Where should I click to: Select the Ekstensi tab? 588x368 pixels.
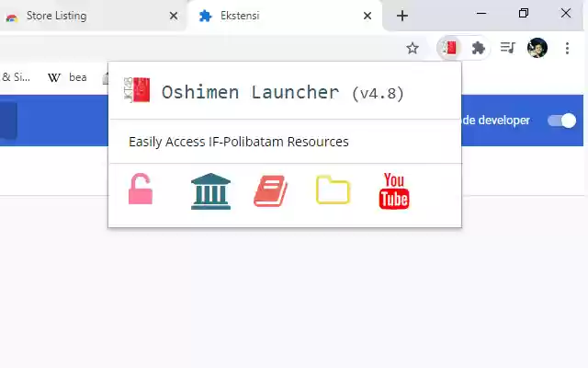point(285,16)
